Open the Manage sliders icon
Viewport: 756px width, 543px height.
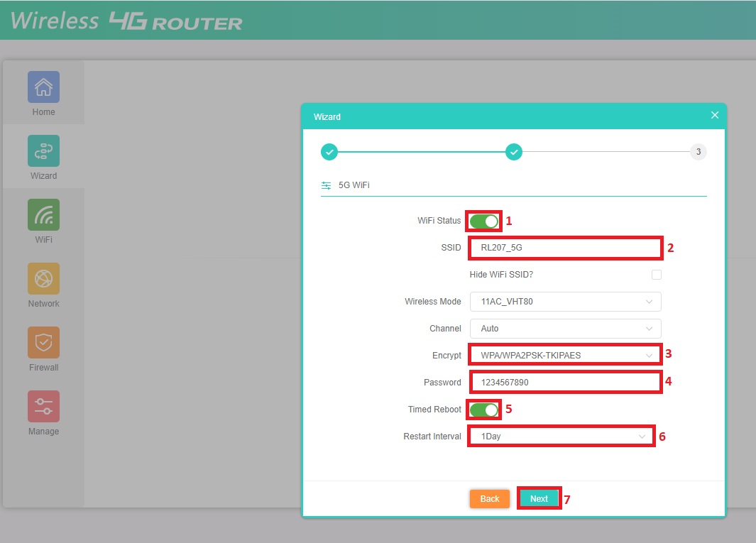tap(43, 407)
